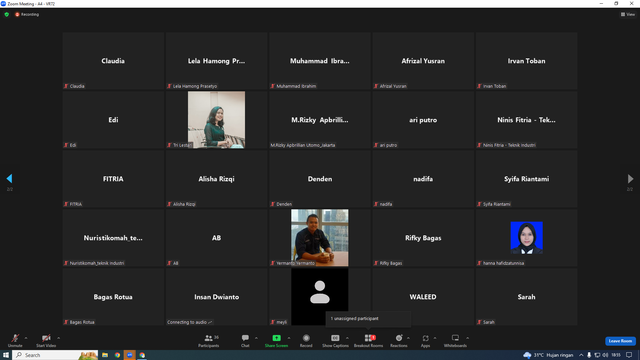640x360 pixels.
Task: Open the system tray microphone icon
Action: point(589,355)
